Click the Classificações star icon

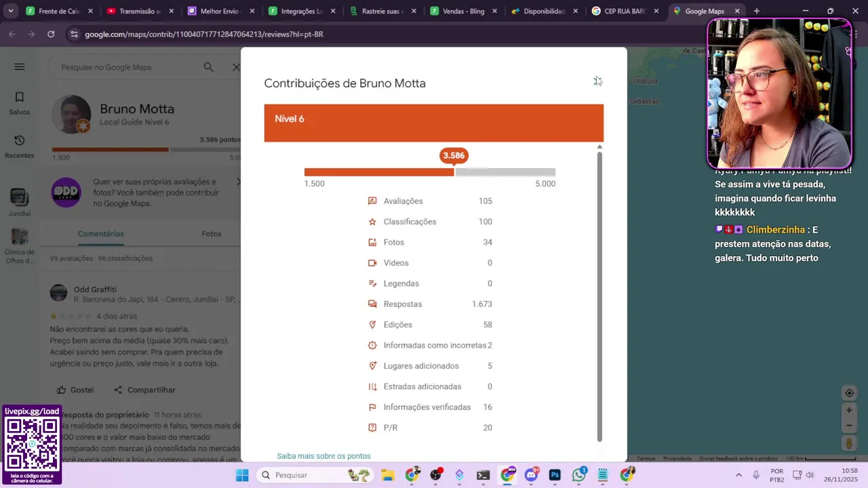point(372,222)
